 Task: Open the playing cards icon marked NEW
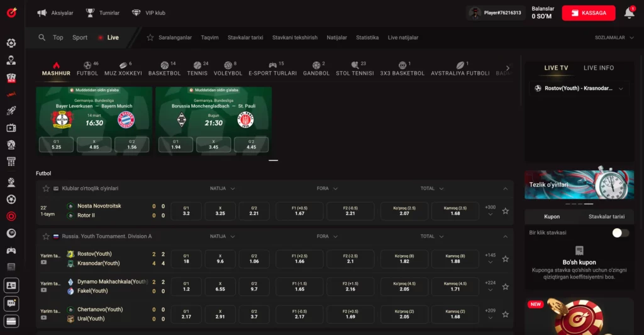click(x=11, y=77)
